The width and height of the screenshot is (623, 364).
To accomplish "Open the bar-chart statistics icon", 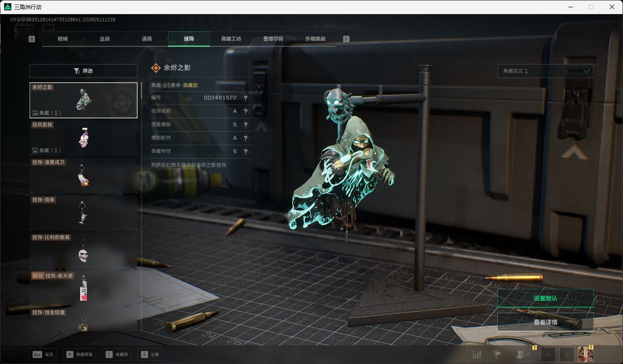I will click(x=477, y=354).
